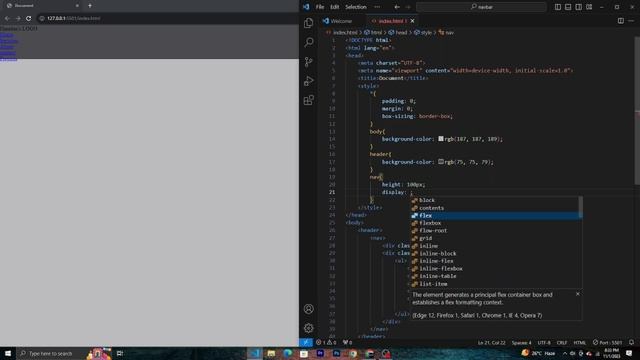Open the Accounts menu icon

tap(309, 309)
